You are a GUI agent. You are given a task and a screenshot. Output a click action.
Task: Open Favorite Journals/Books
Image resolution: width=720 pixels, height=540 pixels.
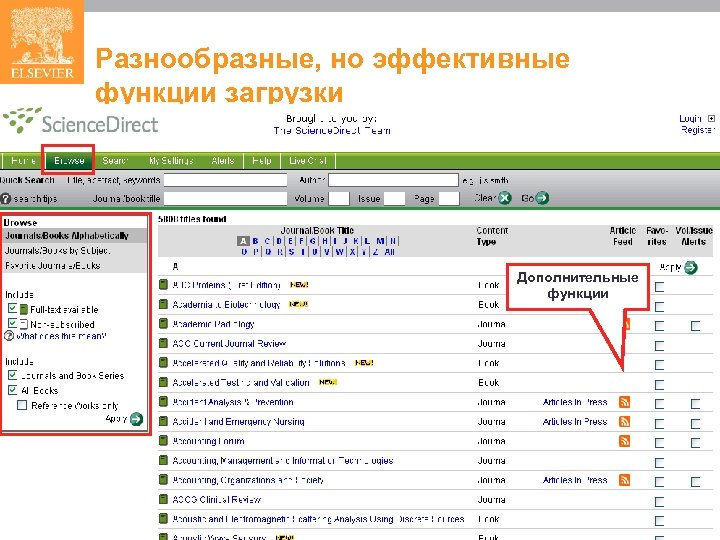(x=52, y=265)
